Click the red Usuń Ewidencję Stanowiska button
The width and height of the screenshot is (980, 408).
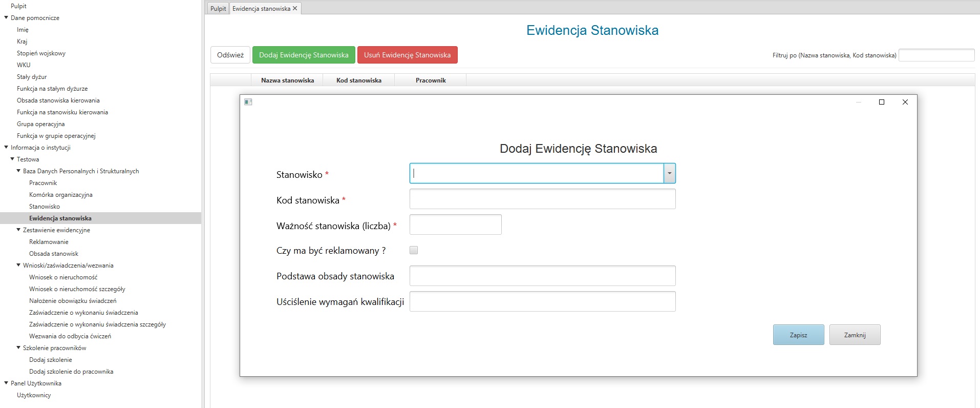407,55
